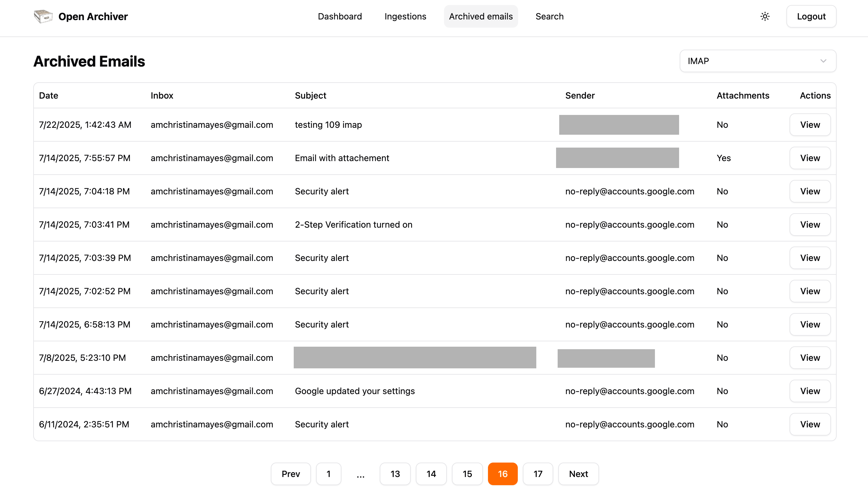The height and width of the screenshot is (488, 868).
Task: Click the Logout button
Action: (x=811, y=16)
